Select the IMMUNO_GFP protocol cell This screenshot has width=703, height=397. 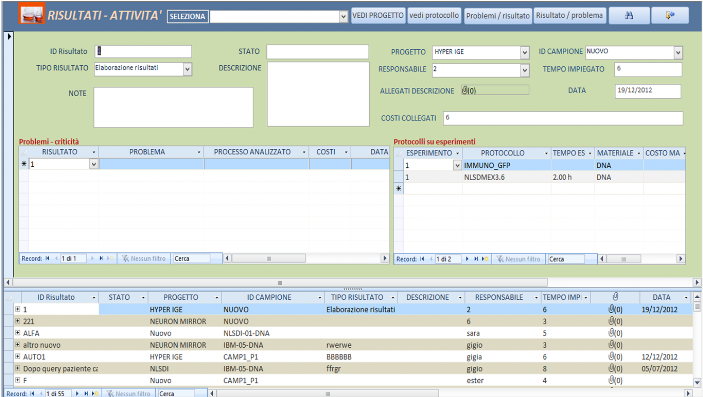pyautogui.click(x=507, y=166)
